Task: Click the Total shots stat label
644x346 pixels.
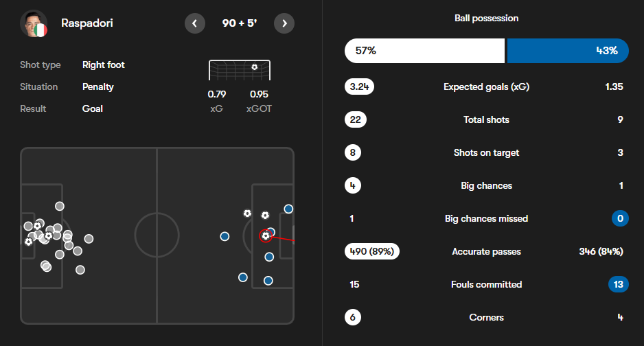Action: click(486, 119)
